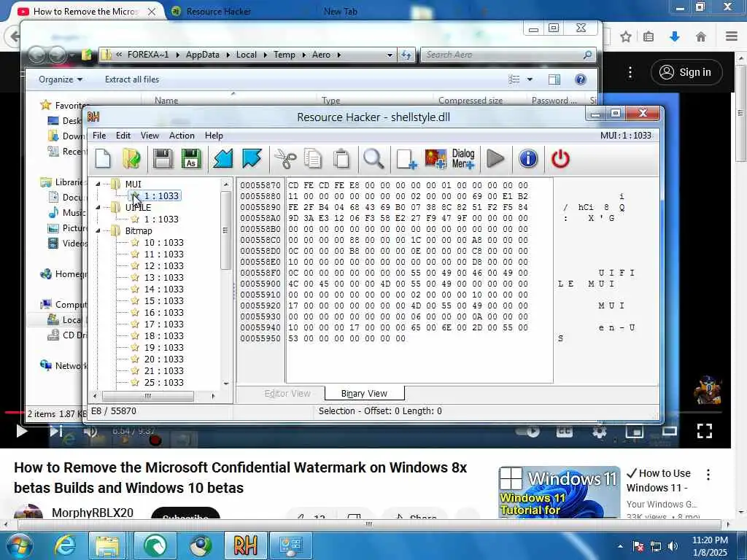Click the export resource bookmark arrow icon
Viewport: 747px width, 560px height.
point(252,158)
